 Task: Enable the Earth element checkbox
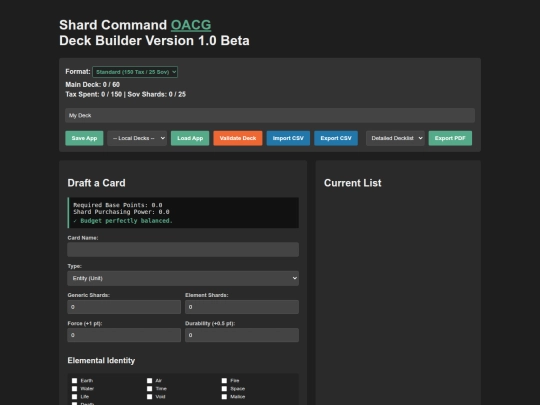click(74, 381)
